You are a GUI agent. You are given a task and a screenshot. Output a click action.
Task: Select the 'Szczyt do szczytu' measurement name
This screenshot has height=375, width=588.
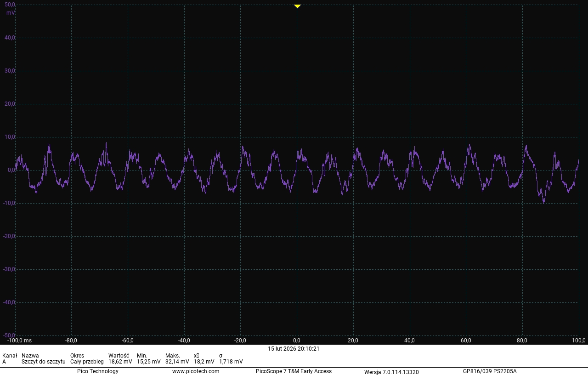(43, 362)
